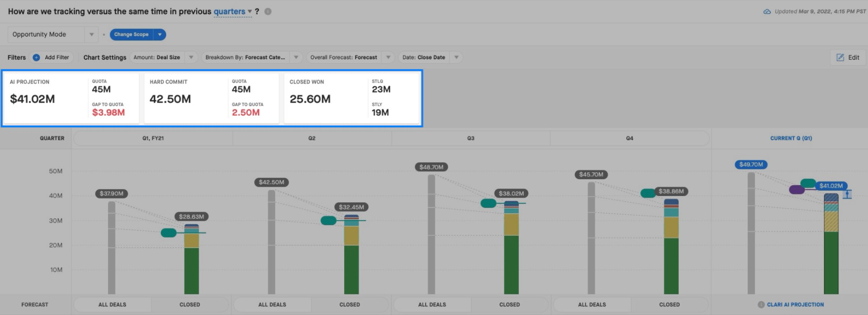Select CLOSED tab under Q2
The width and height of the screenshot is (868, 315).
tap(350, 305)
